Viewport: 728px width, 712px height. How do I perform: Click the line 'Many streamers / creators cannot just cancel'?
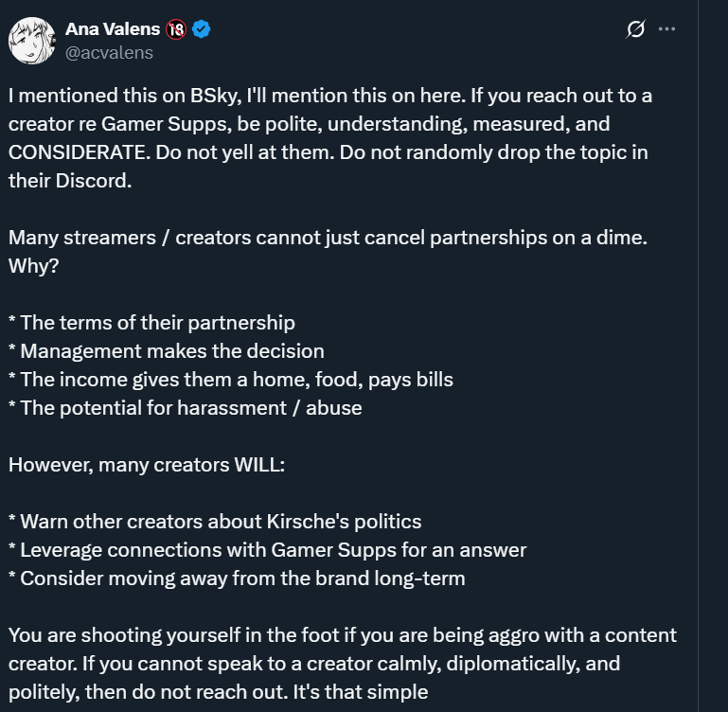[x=328, y=238]
